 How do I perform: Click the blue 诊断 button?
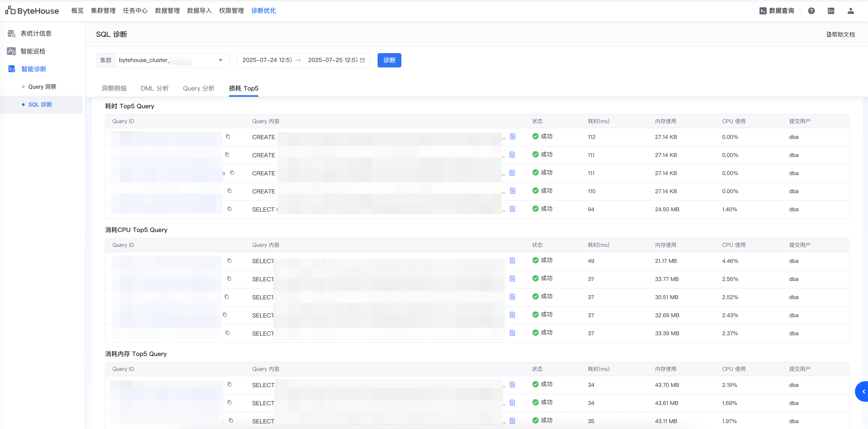[x=389, y=60]
